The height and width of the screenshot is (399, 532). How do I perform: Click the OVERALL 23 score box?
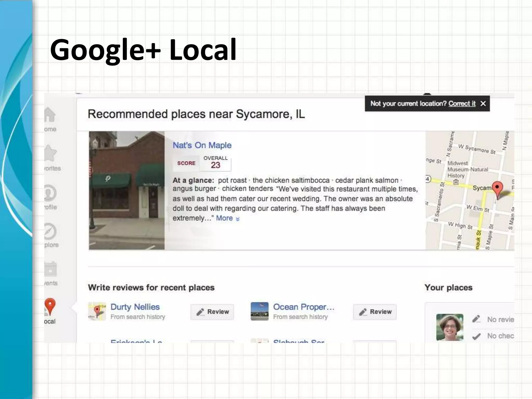(215, 163)
